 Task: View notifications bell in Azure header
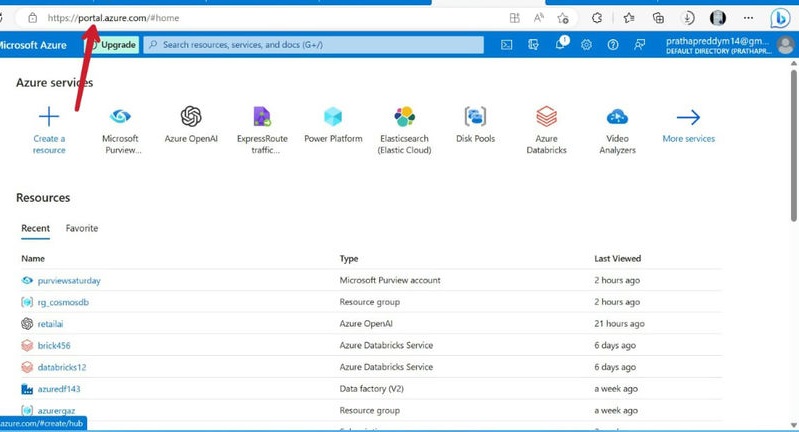[x=561, y=44]
